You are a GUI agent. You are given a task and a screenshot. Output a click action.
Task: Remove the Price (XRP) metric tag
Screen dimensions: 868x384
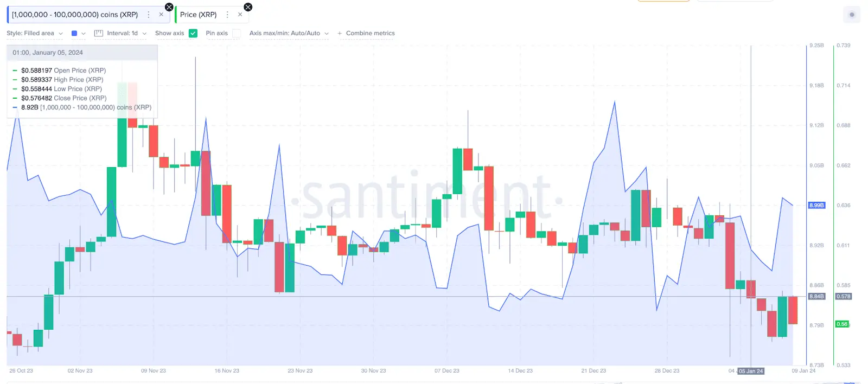[x=240, y=15]
